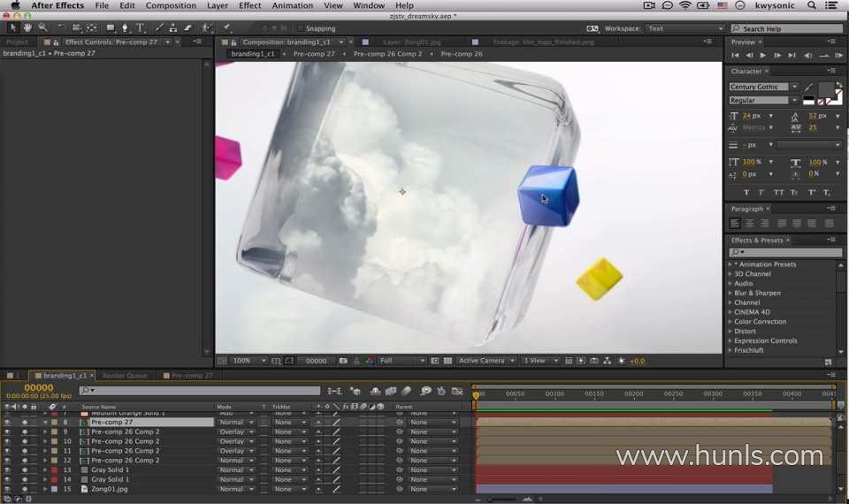Click the Faux Italic text style icon
This screenshot has width=849, height=504.
point(761,192)
